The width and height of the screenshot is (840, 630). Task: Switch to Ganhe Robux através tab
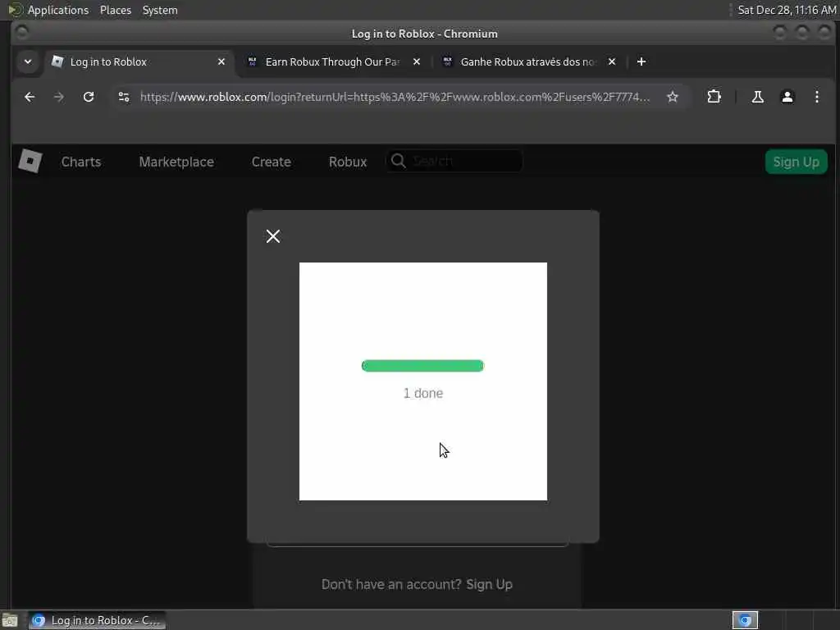click(527, 62)
